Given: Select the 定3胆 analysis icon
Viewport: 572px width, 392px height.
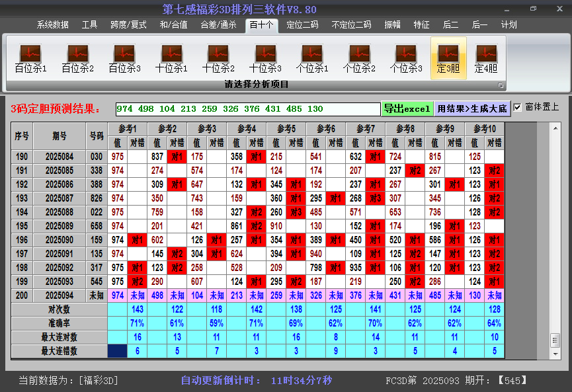Looking at the screenshot, I should coord(448,58).
